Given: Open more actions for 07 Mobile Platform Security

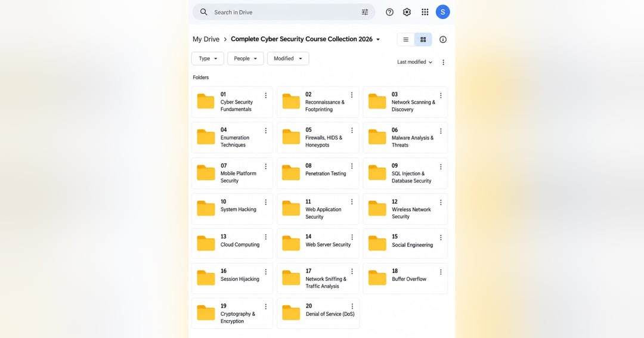Looking at the screenshot, I should (x=266, y=166).
